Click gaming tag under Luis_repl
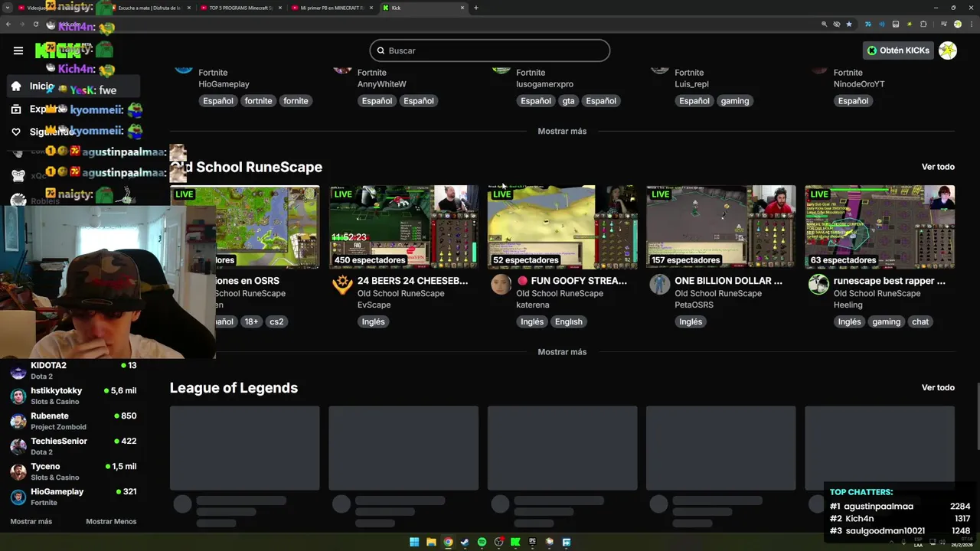This screenshot has width=980, height=551. [735, 101]
